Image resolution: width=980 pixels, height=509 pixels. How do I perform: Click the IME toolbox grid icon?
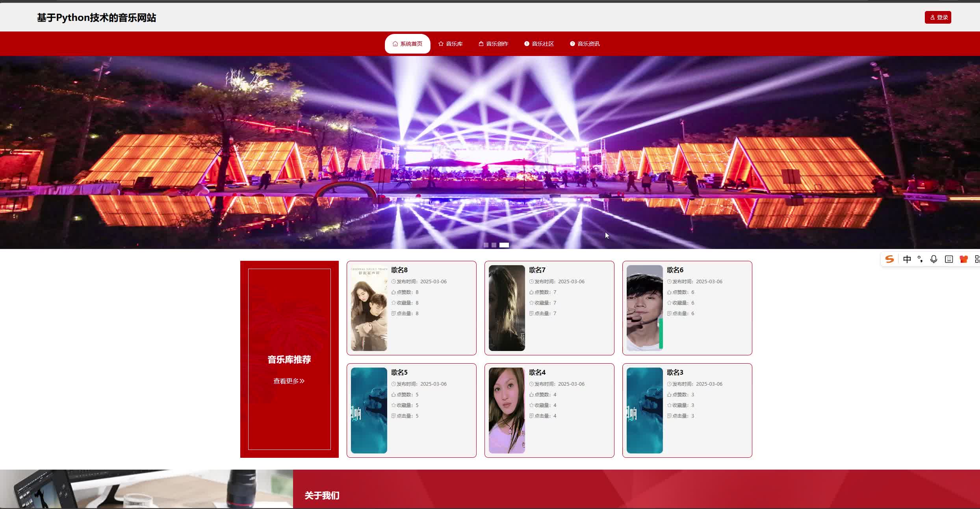point(977,259)
